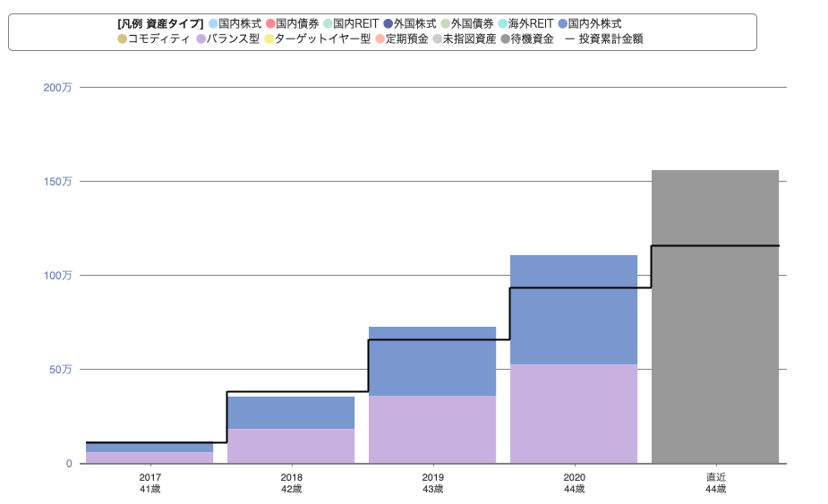Select the 海外REIT legend label
828x504 pixels.
tap(531, 24)
